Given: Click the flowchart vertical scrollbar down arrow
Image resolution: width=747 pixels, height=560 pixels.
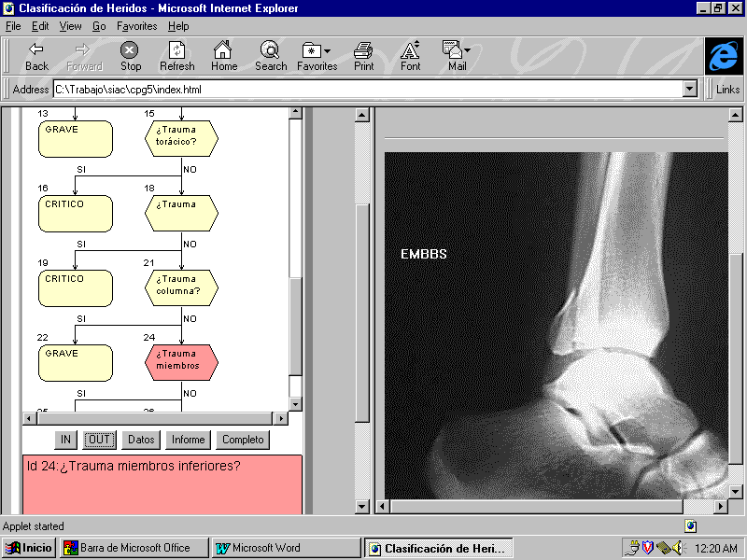Looking at the screenshot, I should click(296, 404).
